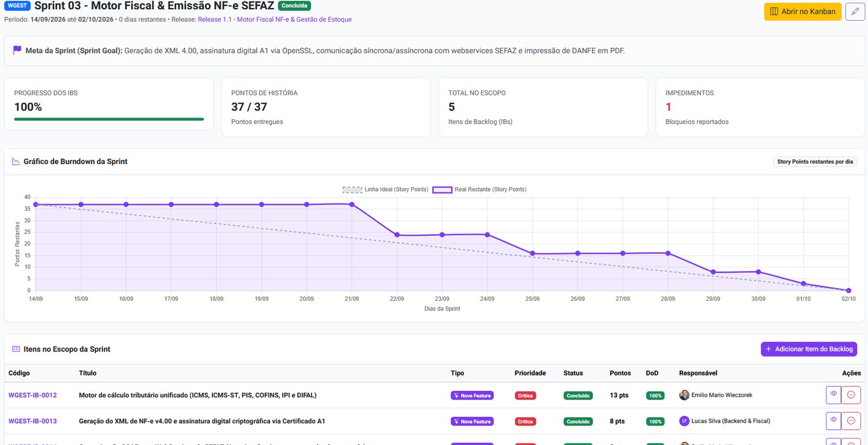Click the Sprint Goal flag icon
868x445 pixels.
point(17,50)
